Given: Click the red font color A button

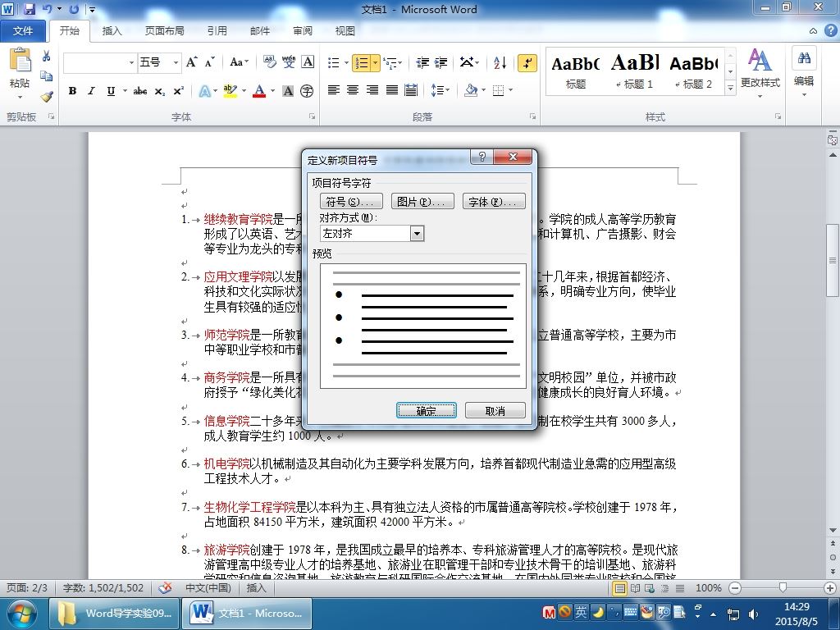Looking at the screenshot, I should click(x=260, y=91).
